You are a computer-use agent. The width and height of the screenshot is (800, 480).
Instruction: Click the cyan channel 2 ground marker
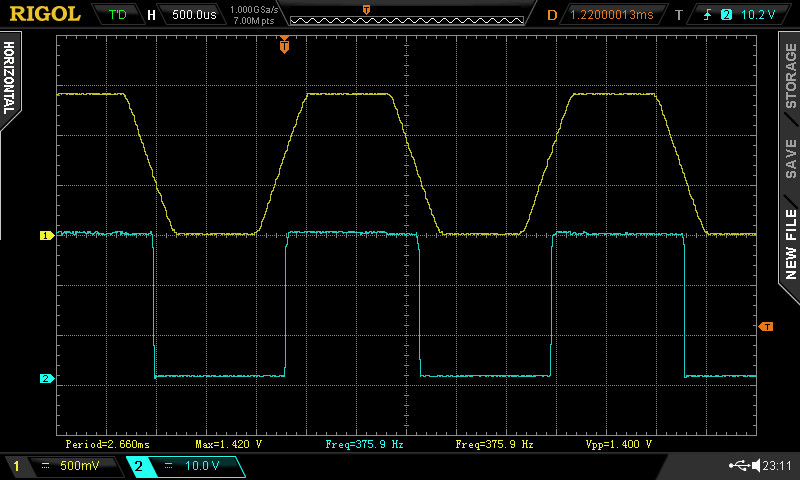(x=46, y=378)
